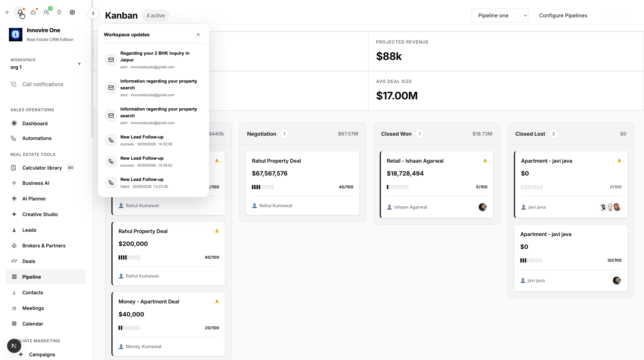The image size is (644, 360).
Task: Open the failed New Lead Follow-up automation entry
Action: [x=154, y=183]
